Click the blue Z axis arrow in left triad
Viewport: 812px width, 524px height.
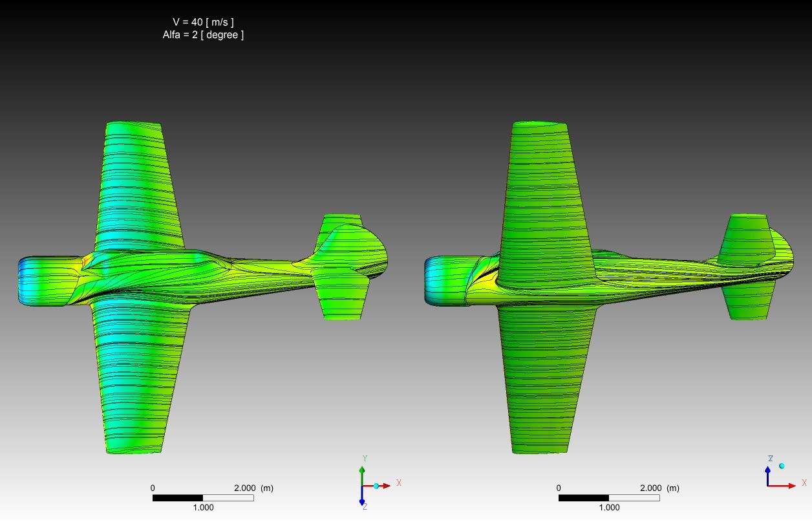[362, 499]
